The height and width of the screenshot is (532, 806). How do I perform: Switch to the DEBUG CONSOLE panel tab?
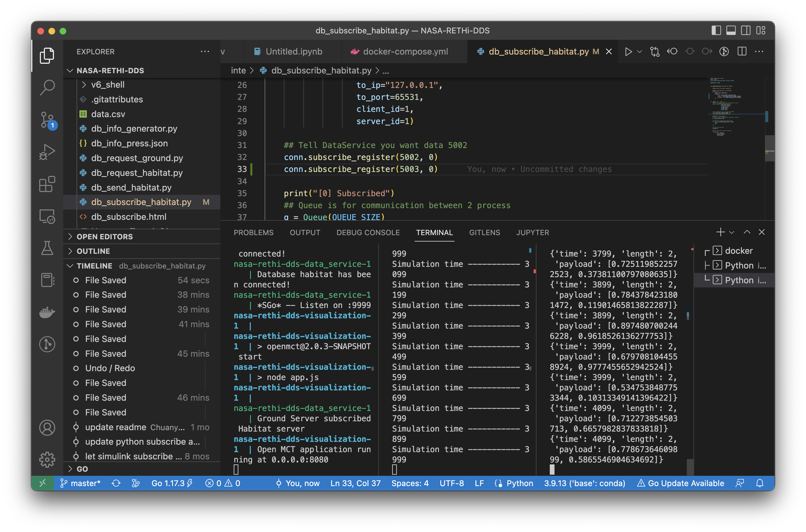point(368,232)
